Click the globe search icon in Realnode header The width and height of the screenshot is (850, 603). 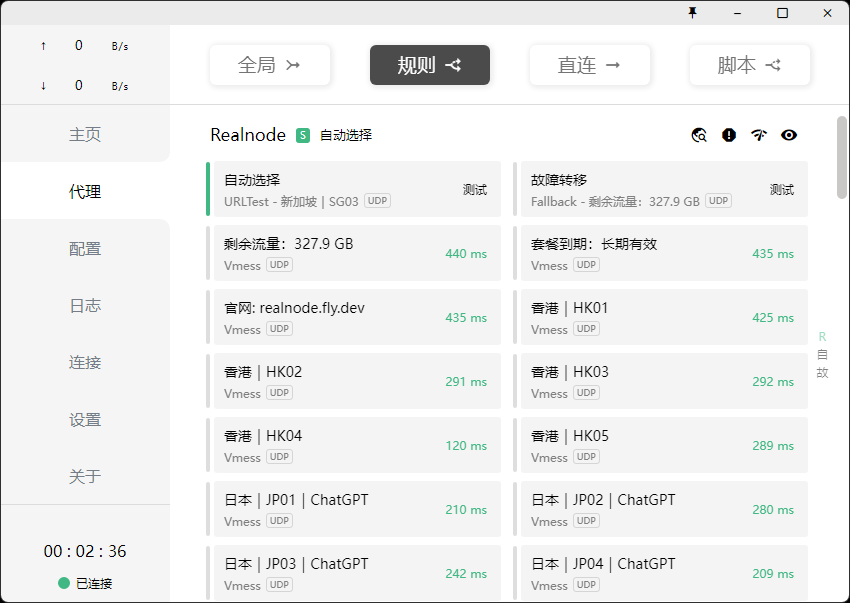pyautogui.click(x=699, y=135)
